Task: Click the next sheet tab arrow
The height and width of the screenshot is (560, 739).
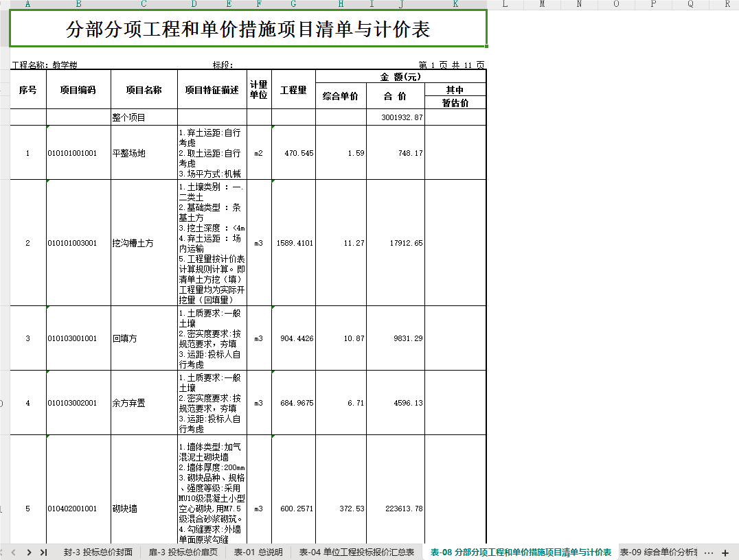Action: [x=30, y=552]
